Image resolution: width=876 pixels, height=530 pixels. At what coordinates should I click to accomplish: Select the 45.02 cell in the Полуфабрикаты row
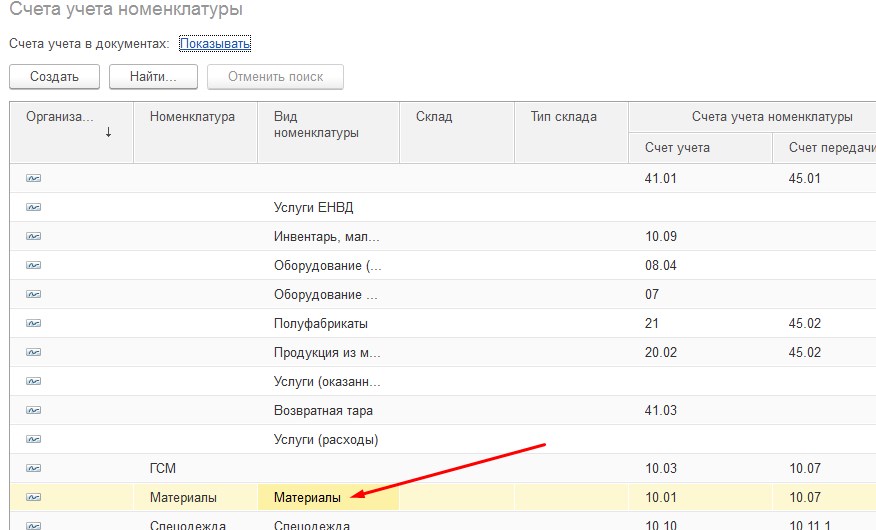(x=825, y=323)
